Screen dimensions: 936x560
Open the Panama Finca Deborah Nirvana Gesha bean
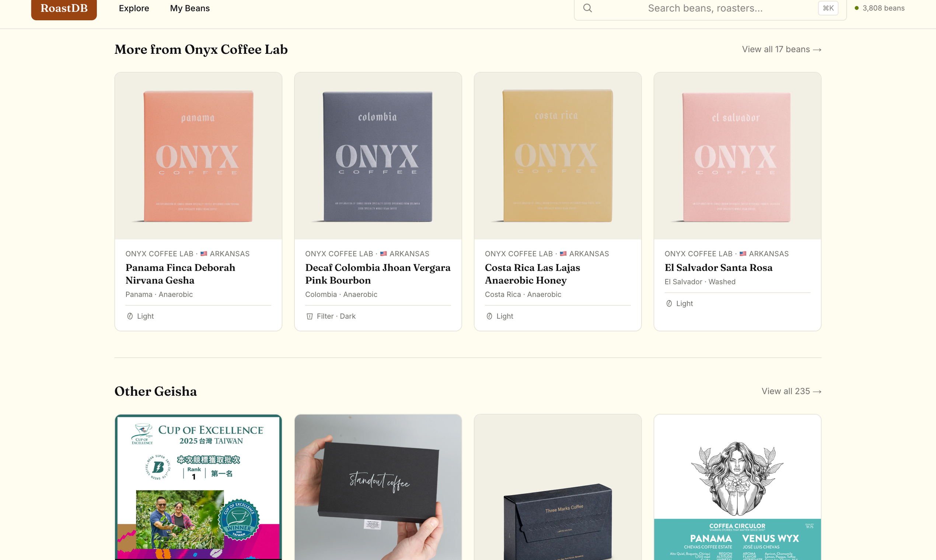(180, 274)
